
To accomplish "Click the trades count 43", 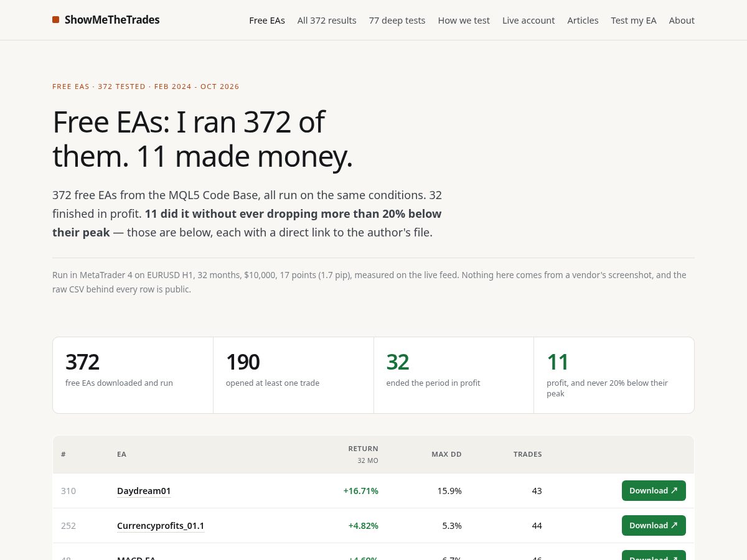I will click(x=537, y=491).
